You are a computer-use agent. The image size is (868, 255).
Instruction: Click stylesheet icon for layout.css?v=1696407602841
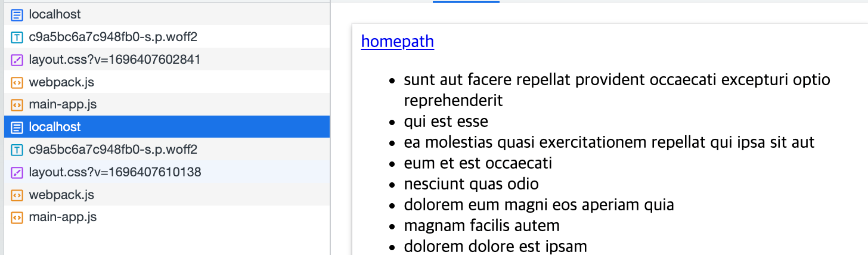pyautogui.click(x=17, y=60)
